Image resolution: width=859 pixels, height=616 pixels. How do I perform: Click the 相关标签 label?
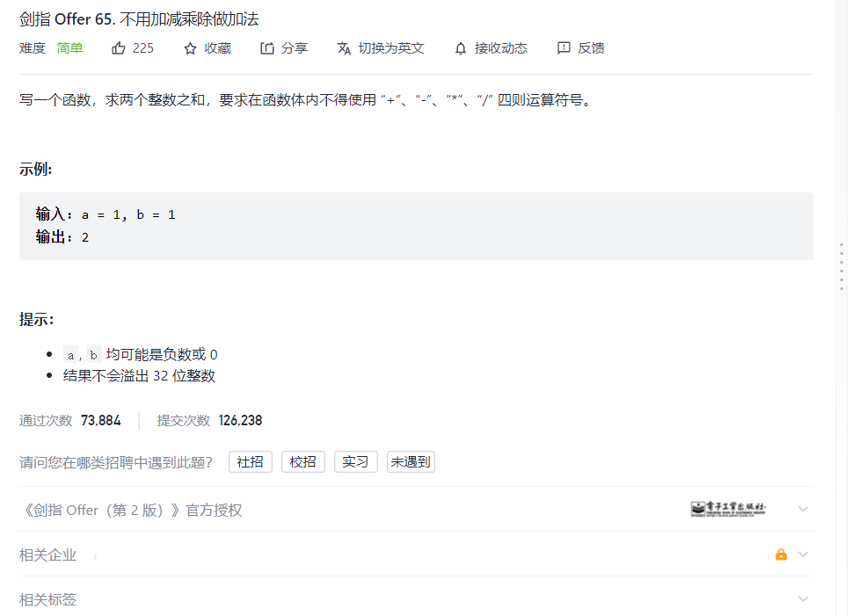[47, 599]
